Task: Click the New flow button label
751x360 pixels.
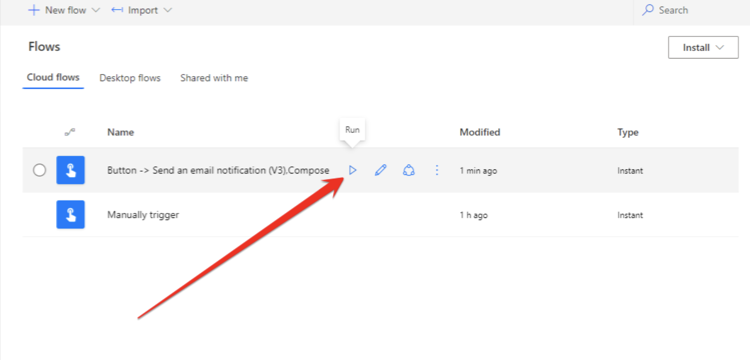Action: point(66,10)
